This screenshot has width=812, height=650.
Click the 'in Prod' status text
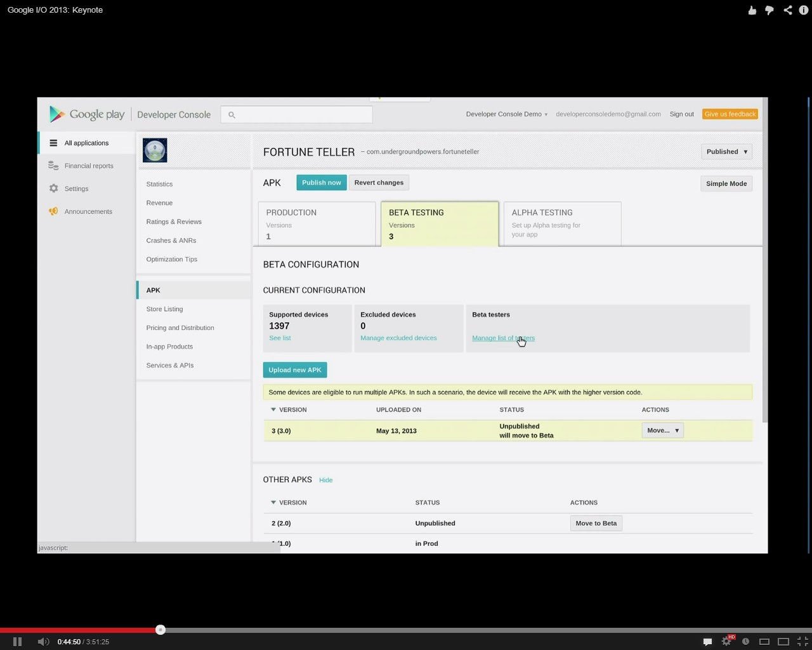[x=426, y=543]
